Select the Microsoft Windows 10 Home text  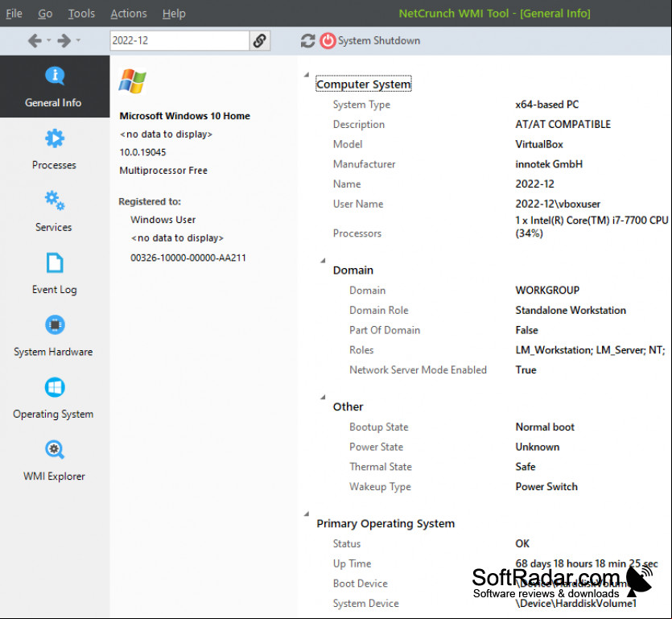pos(185,116)
